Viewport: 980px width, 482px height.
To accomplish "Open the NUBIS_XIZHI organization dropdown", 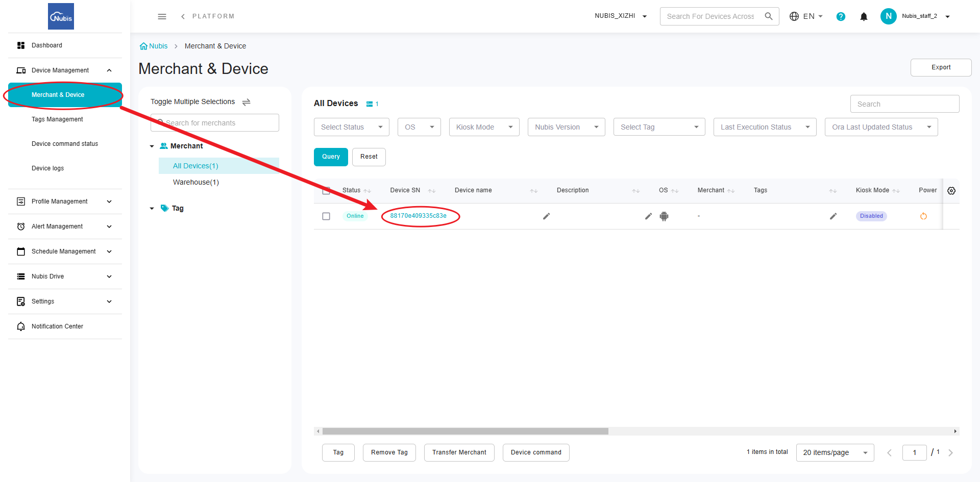I will 621,16.
